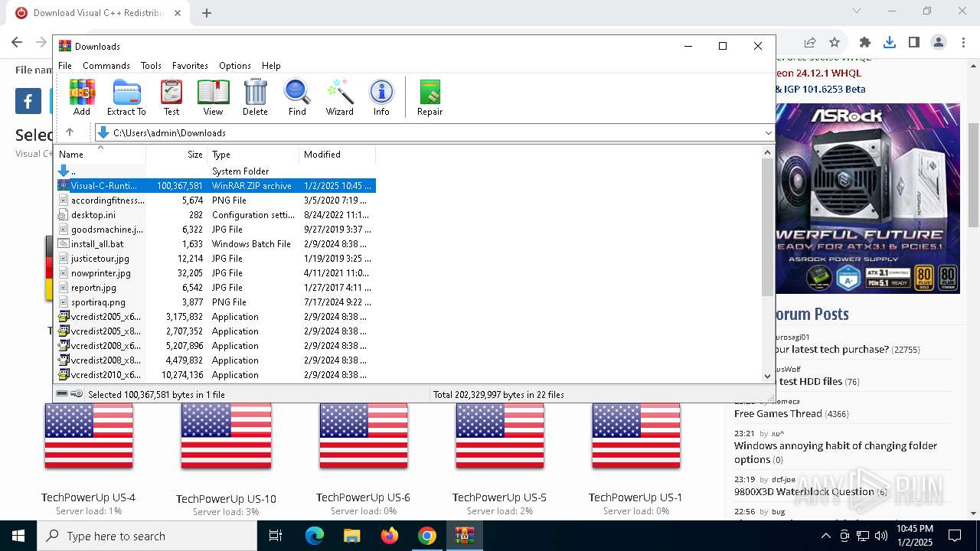Click the Extract To toolbar icon
The image size is (980, 551).
point(126,97)
